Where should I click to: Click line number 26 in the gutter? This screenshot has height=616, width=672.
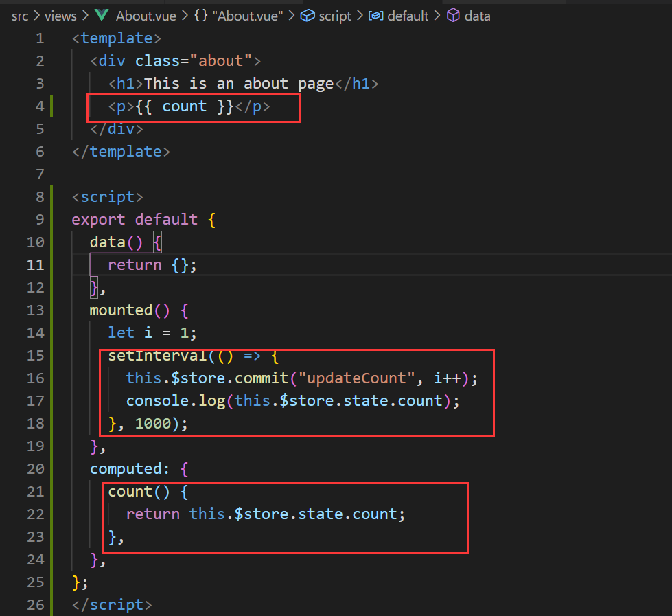[36, 604]
